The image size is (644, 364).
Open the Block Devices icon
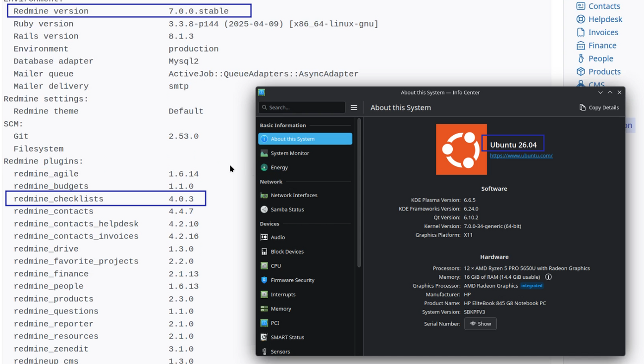(264, 252)
